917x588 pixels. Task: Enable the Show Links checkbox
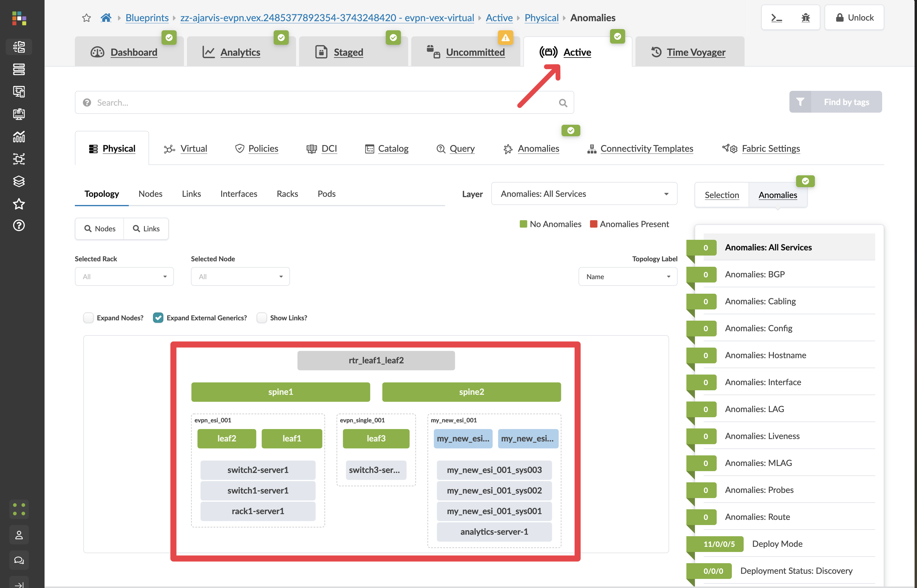(x=262, y=318)
